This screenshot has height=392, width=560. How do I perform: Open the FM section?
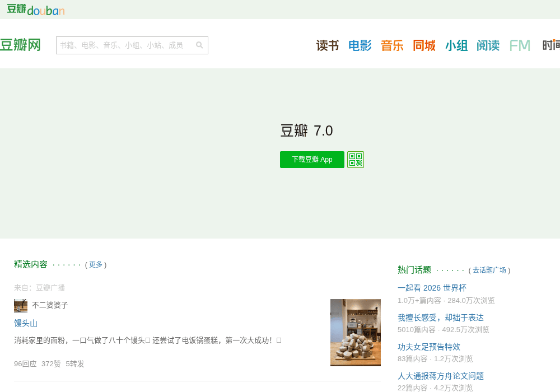point(520,45)
